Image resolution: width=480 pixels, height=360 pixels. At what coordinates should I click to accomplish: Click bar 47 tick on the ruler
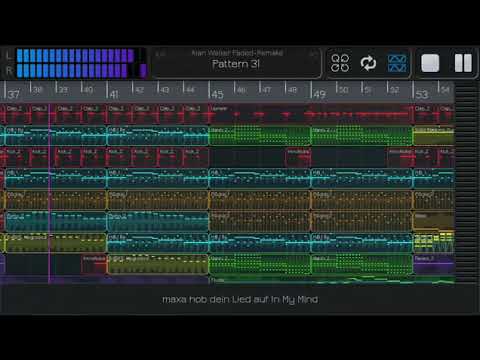click(x=267, y=89)
